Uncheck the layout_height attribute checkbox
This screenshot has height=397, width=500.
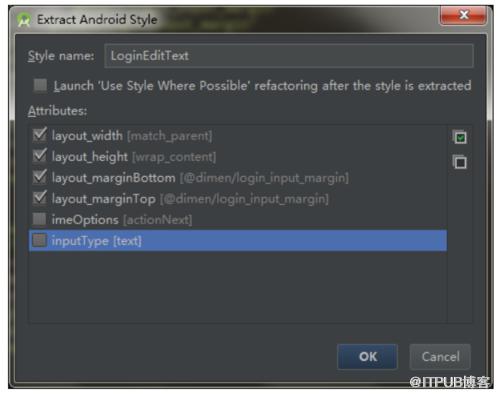(40, 156)
